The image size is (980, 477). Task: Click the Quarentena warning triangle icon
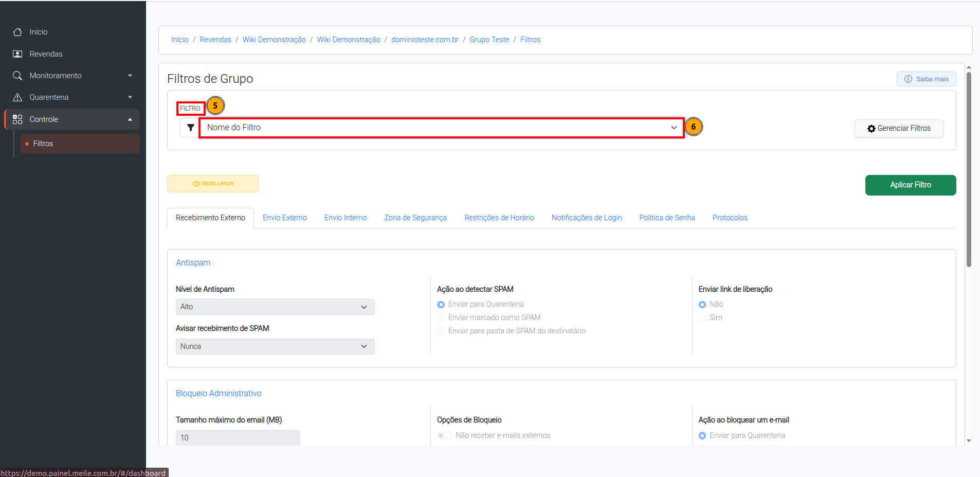17,97
